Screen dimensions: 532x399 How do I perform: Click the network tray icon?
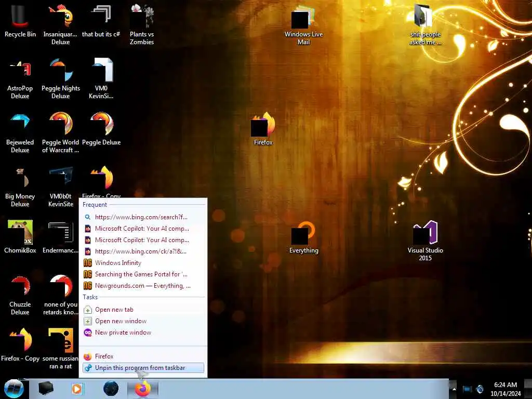(467, 389)
